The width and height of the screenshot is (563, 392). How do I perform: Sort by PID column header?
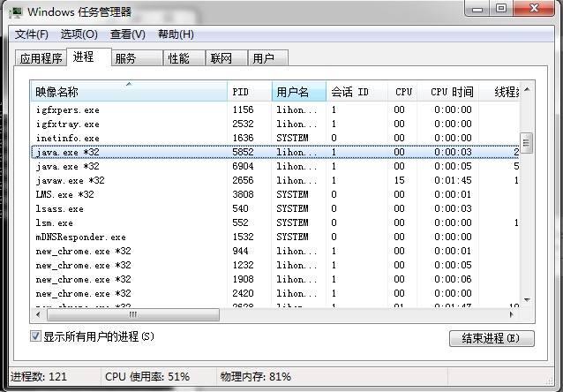(250, 92)
